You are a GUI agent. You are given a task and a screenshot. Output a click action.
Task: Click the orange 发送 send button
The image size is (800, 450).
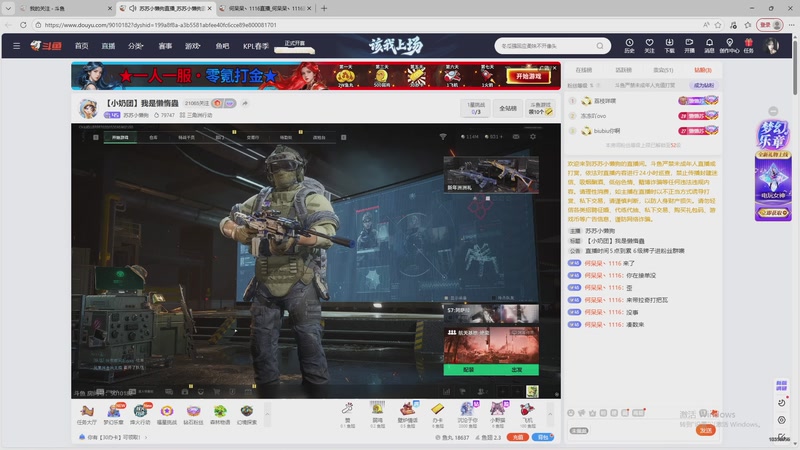click(706, 430)
